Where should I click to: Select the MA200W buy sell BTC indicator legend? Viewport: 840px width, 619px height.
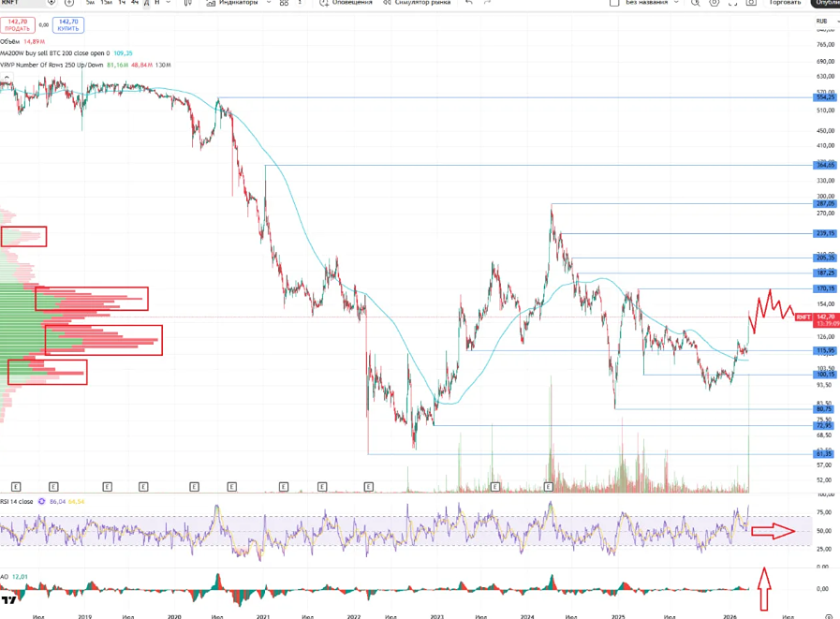pyautogui.click(x=66, y=53)
